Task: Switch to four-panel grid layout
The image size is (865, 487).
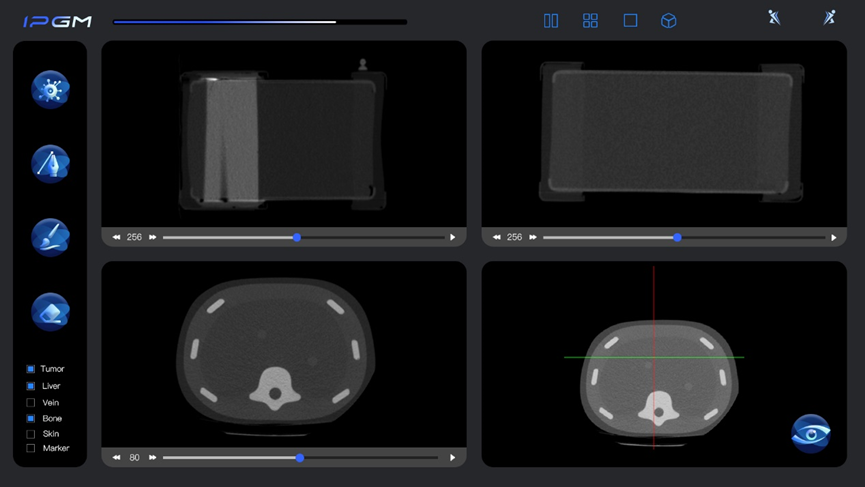Action: (590, 21)
